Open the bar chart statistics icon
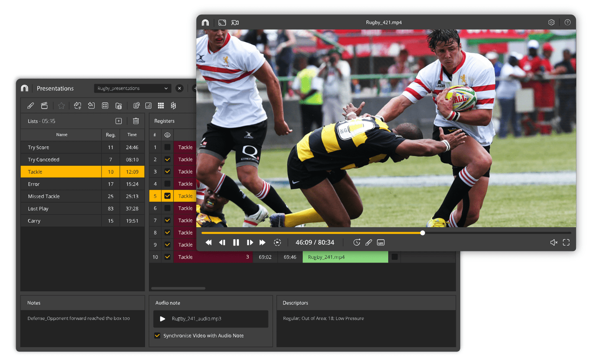Image resolution: width=591 pixels, height=364 pixels. coord(148,106)
